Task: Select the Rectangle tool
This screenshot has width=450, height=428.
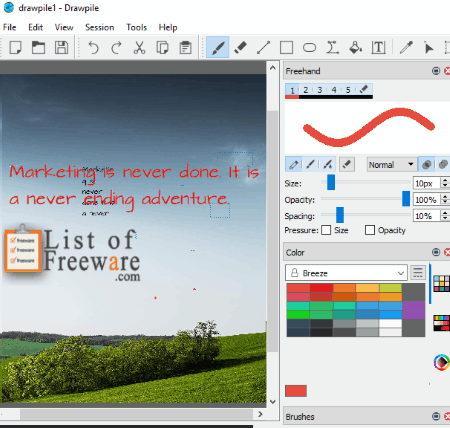Action: (286, 47)
